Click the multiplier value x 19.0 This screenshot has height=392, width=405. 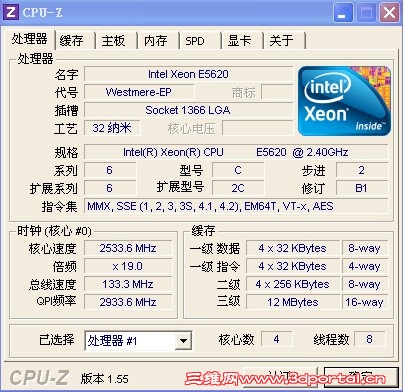click(128, 266)
